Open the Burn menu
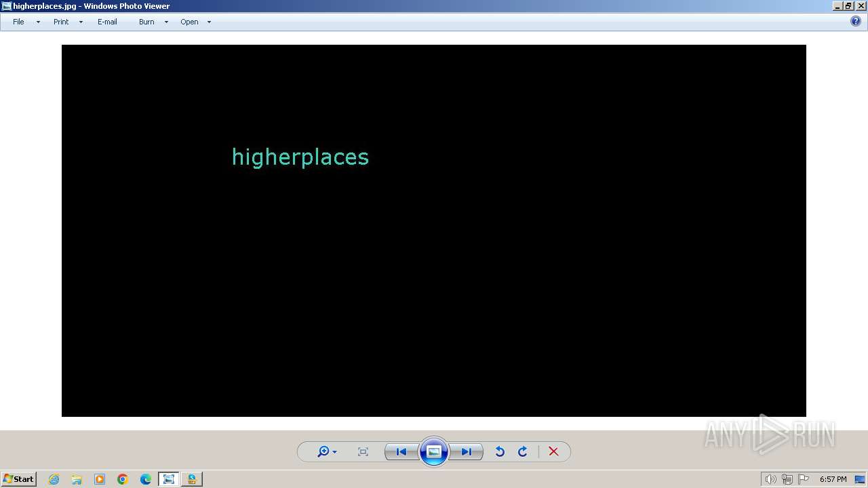Screen dimensions: 868x488 146,22
